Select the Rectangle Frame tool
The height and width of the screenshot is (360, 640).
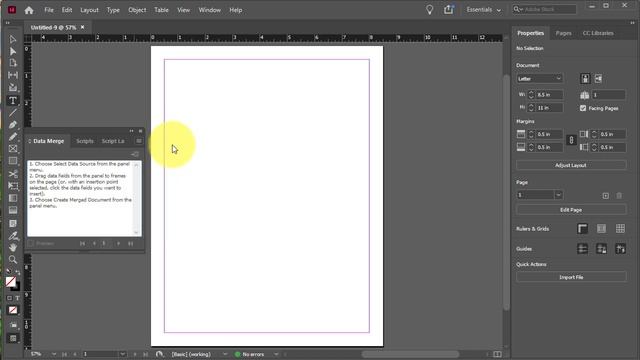pyautogui.click(x=13, y=149)
